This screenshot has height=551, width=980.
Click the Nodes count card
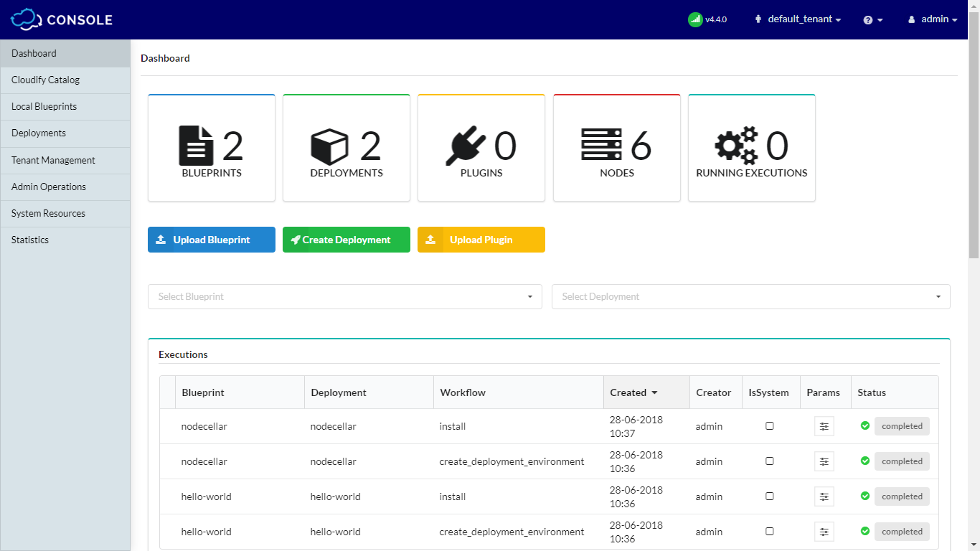pyautogui.click(x=617, y=148)
